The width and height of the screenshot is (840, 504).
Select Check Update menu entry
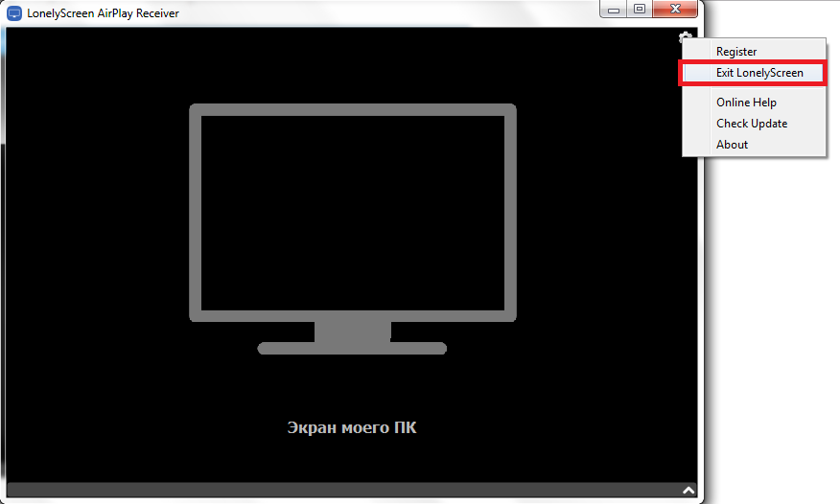tap(751, 124)
